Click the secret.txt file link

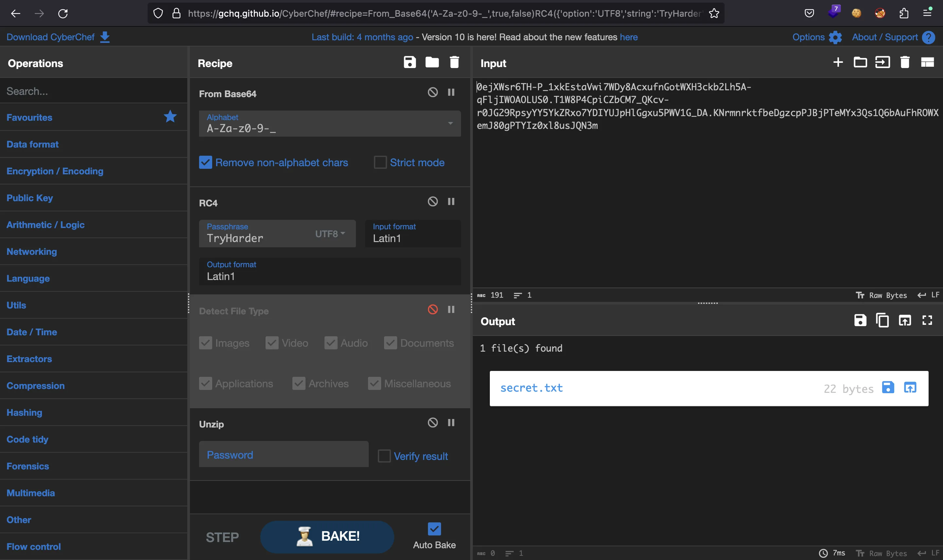pos(531,387)
